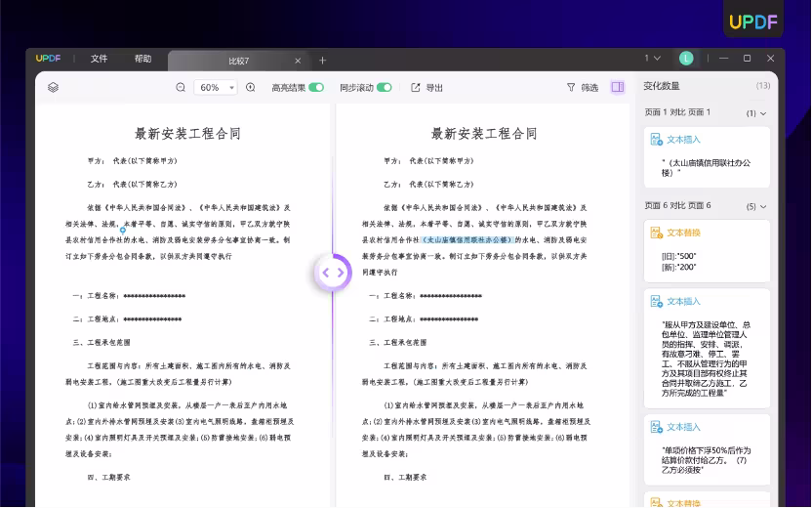Click 三、工程承包范围 in the left document

tap(101, 343)
